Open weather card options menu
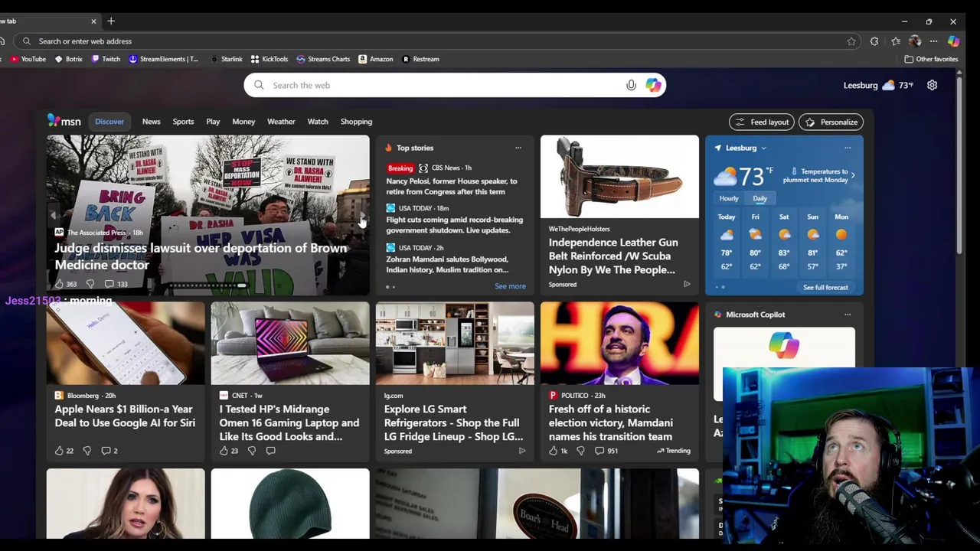Image resolution: width=980 pixels, height=551 pixels. 848,148
